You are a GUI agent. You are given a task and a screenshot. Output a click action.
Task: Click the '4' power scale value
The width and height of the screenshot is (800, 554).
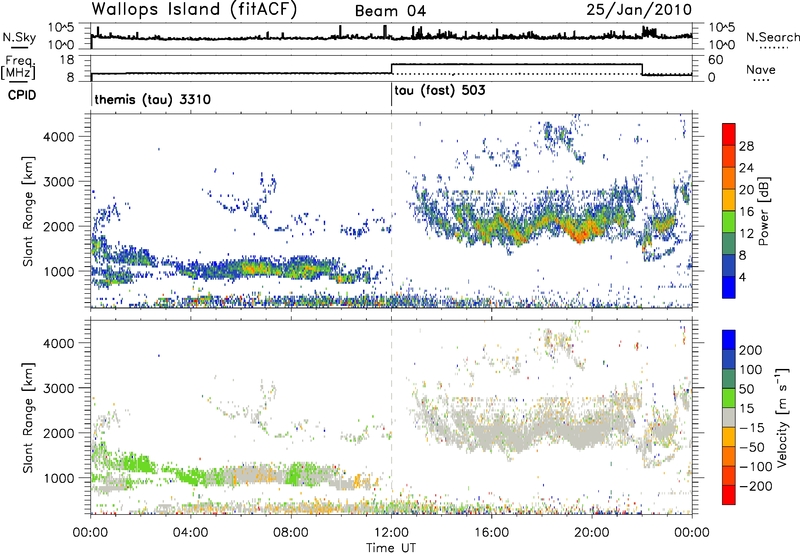point(743,277)
